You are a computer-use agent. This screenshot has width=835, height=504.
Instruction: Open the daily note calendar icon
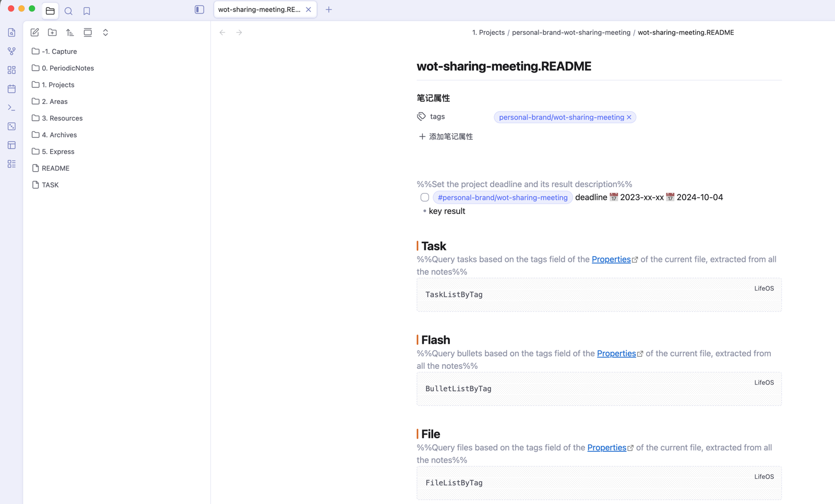(11, 89)
